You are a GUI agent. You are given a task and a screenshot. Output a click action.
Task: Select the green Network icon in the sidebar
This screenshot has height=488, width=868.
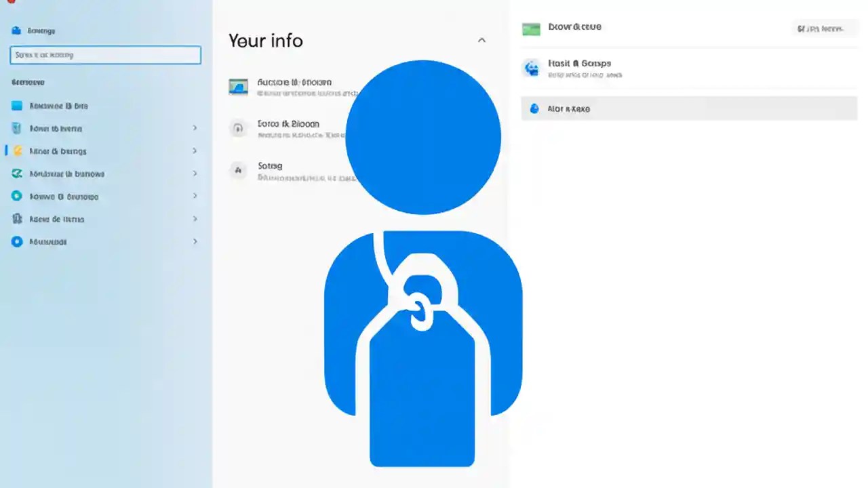16,174
